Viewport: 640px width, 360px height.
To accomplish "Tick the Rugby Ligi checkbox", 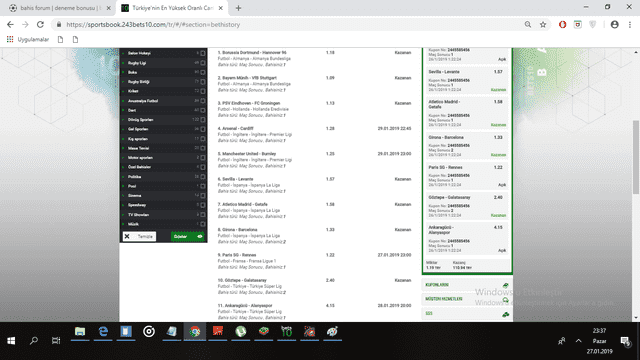I will (x=203, y=63).
